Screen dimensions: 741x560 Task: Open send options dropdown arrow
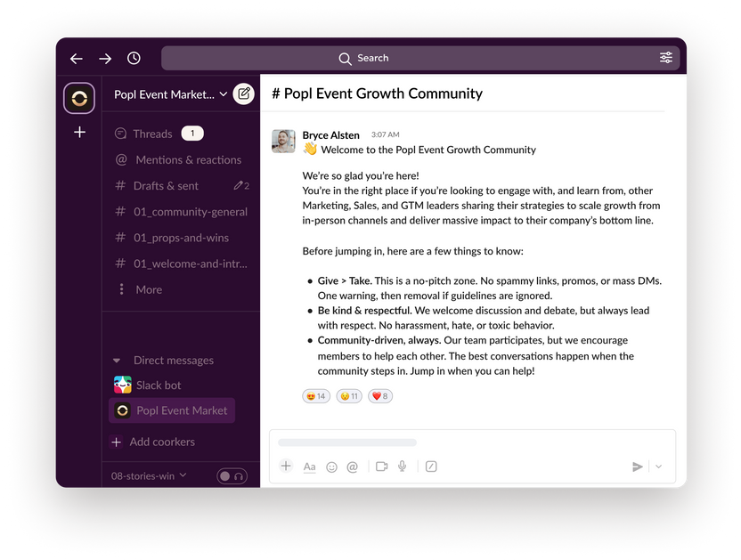tap(659, 467)
